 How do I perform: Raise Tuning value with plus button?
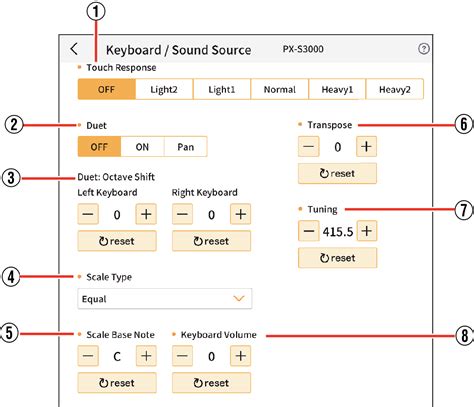[367, 231]
